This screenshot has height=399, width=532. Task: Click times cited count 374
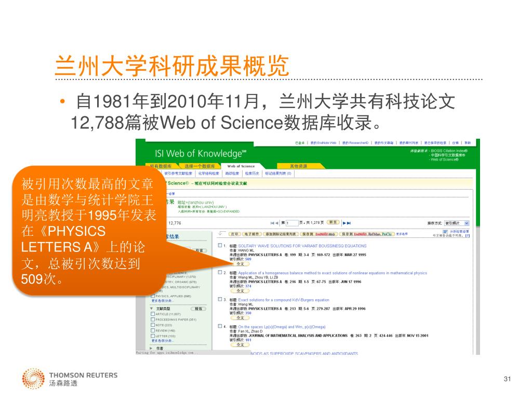pyautogui.click(x=248, y=286)
